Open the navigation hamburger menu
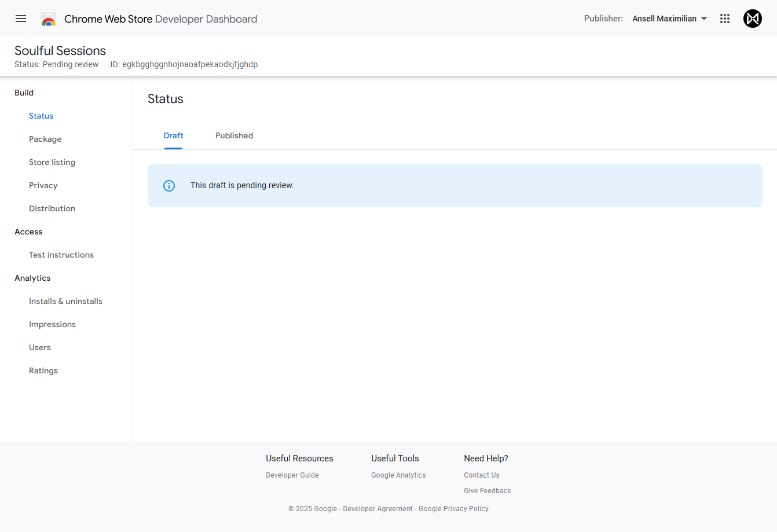The width and height of the screenshot is (777, 532). [21, 18]
